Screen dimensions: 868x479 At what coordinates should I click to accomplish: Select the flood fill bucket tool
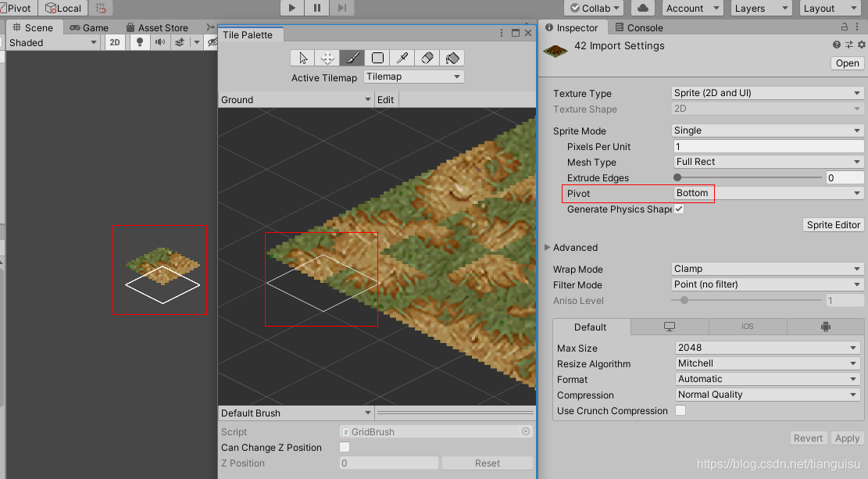[x=452, y=58]
